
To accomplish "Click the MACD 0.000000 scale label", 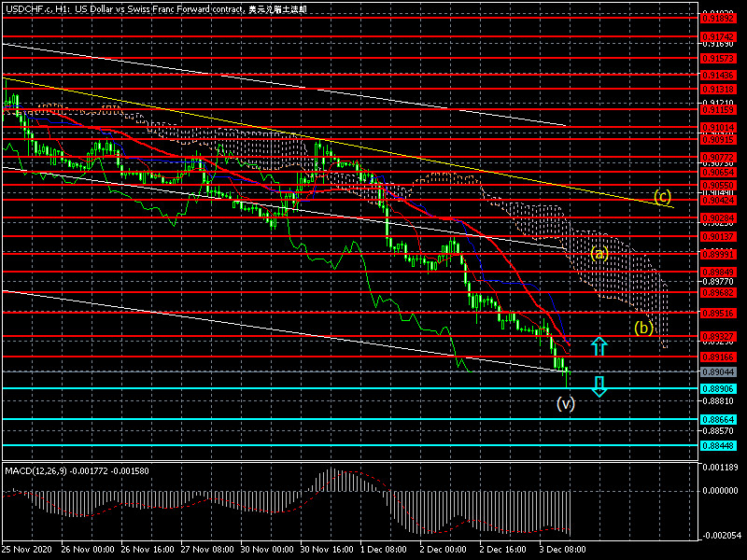I will (x=720, y=490).
